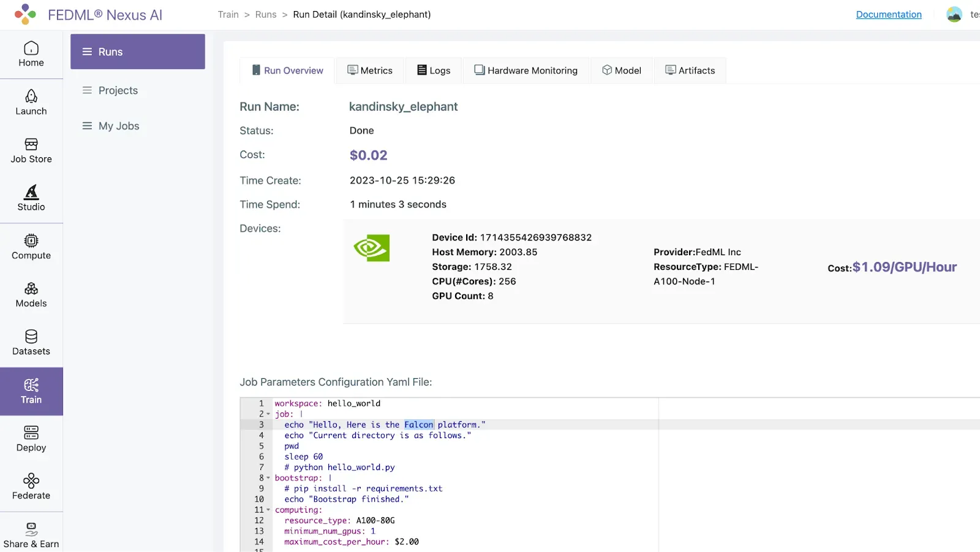Switch to the Metrics tab
This screenshot has width=980, height=552.
pyautogui.click(x=370, y=70)
